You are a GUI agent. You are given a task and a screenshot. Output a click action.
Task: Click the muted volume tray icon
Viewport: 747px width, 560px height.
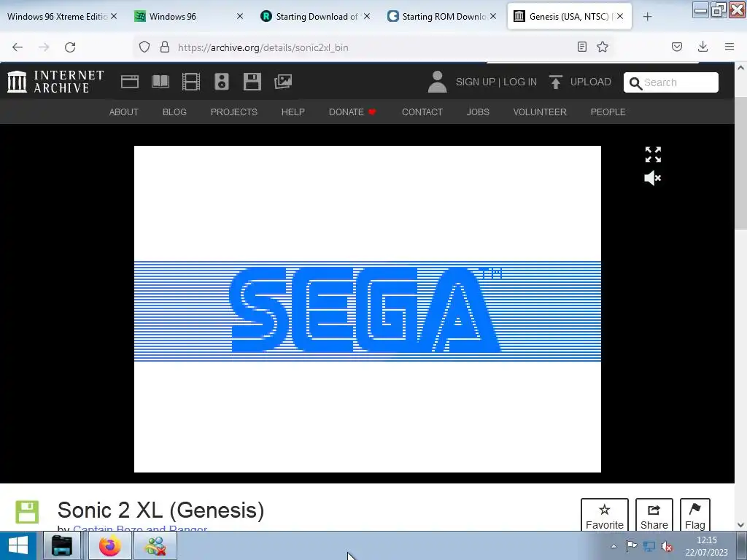pos(667,547)
